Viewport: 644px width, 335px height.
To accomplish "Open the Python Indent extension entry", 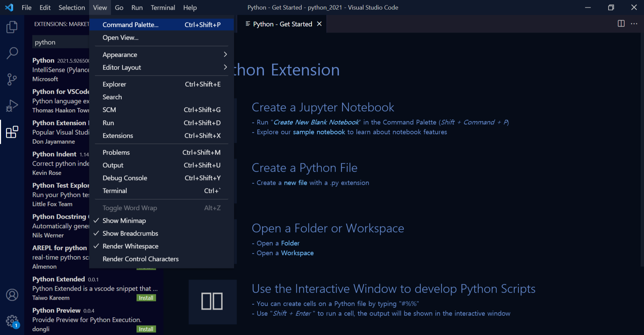I will [x=61, y=163].
